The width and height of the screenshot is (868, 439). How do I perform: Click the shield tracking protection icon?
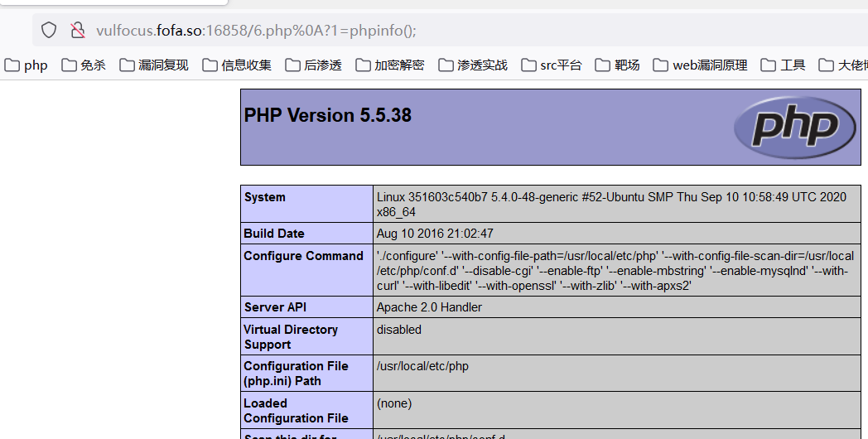pyautogui.click(x=49, y=30)
